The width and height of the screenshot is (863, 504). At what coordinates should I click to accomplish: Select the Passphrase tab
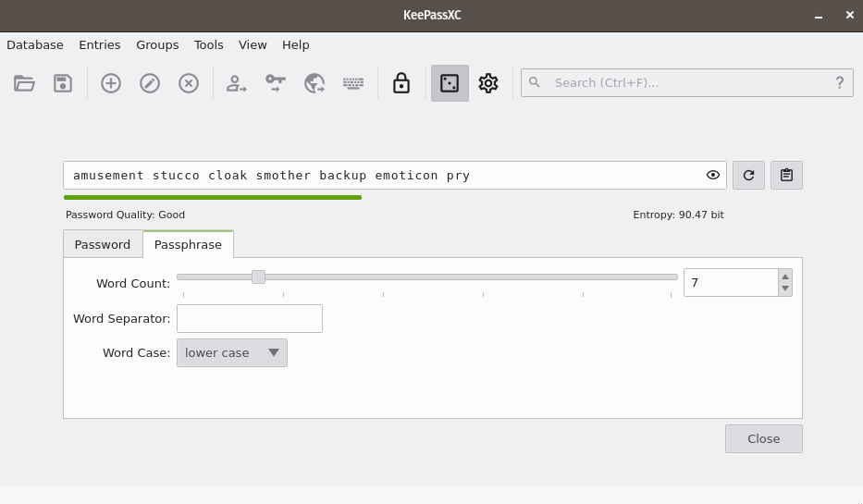[188, 244]
